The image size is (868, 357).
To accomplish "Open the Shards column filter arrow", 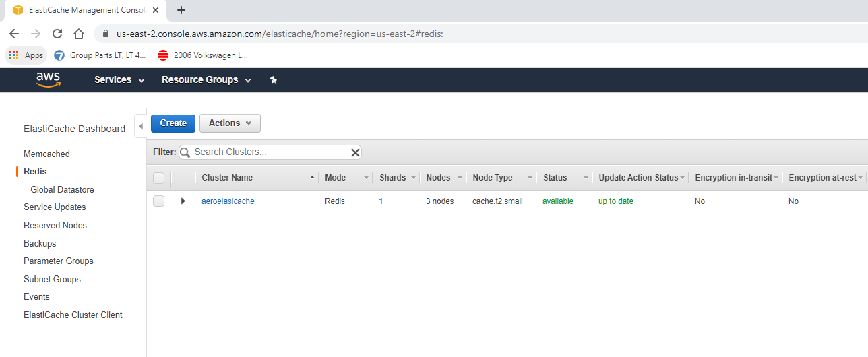I will [x=412, y=178].
